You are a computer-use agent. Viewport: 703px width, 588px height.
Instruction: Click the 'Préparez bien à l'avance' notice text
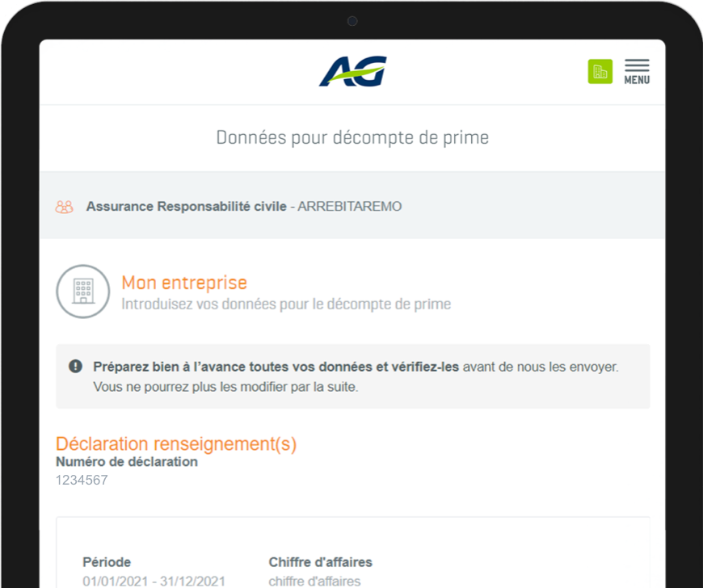(x=276, y=367)
